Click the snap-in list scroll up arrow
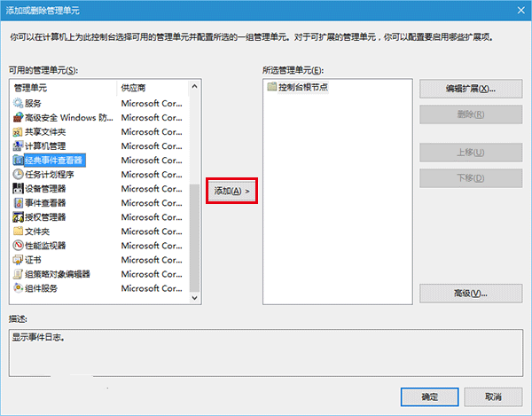This screenshot has height=416, width=532. [194, 86]
